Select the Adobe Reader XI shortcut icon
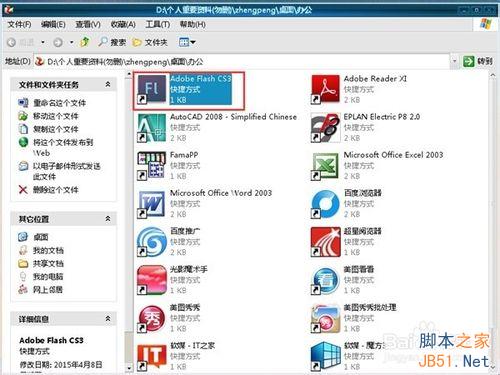The image size is (500, 375). pyautogui.click(x=325, y=89)
